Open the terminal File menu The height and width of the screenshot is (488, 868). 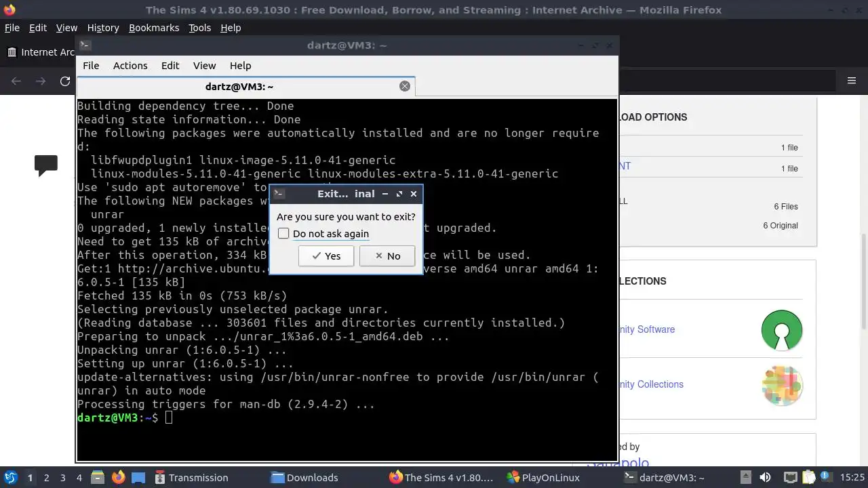coord(91,66)
